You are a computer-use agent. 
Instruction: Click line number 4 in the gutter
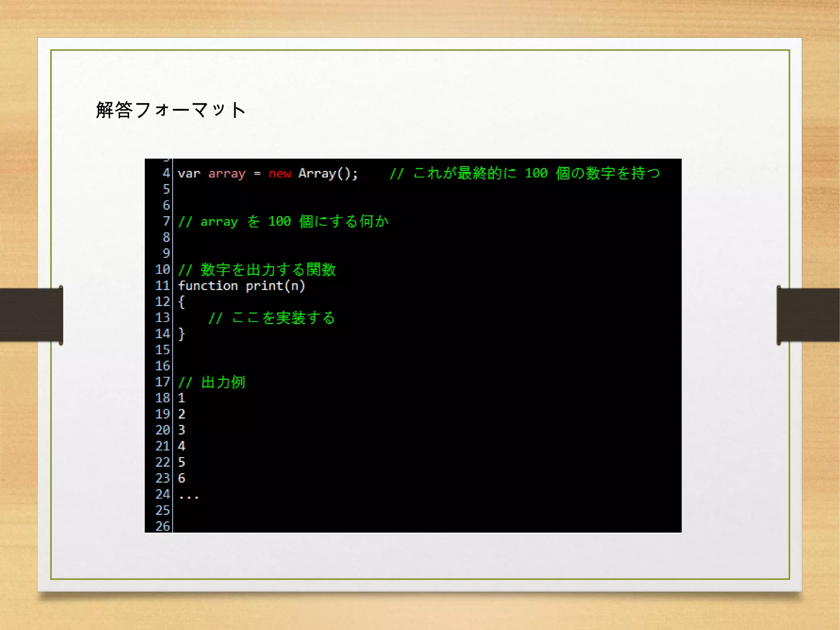click(166, 173)
